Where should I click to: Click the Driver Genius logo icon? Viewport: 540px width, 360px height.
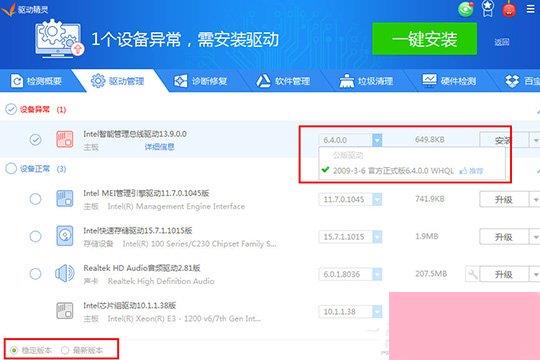[x=8, y=9]
